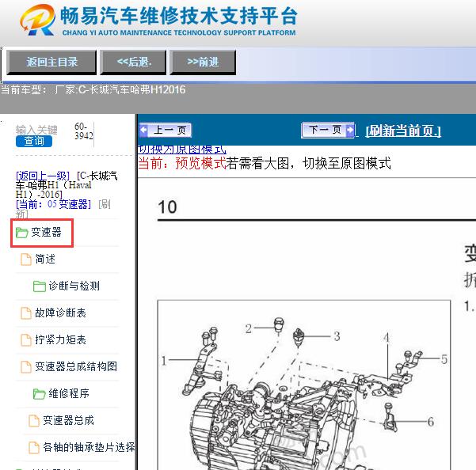Click the folder icon beside 维修程序
Image resolution: width=476 pixels, height=470 pixels.
pyautogui.click(x=39, y=394)
